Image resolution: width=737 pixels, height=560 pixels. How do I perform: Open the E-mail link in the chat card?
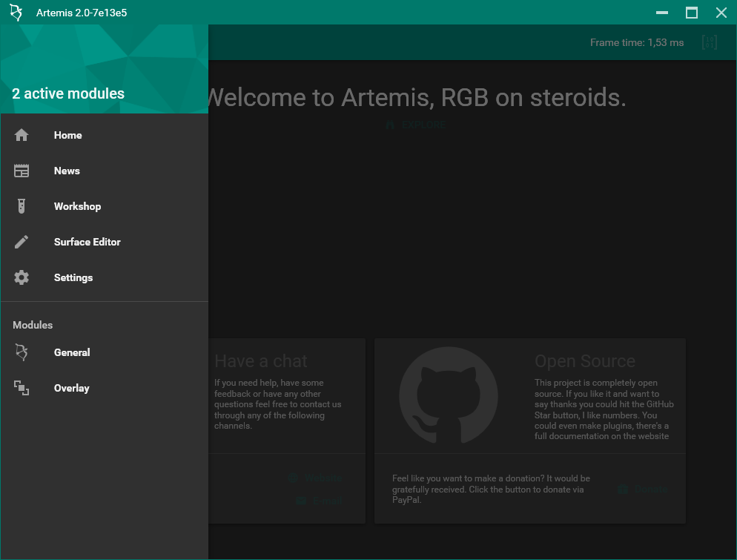click(x=319, y=501)
